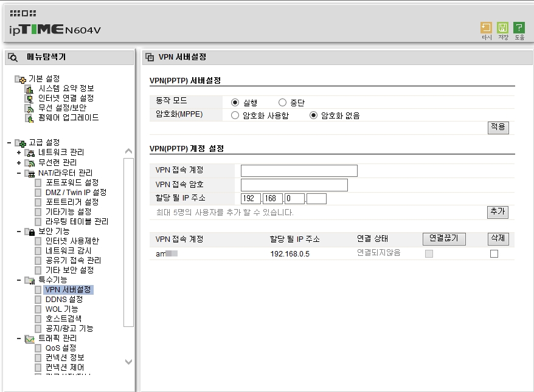The image size is (534, 392).
Task: Click the 기본 설정 folder icon
Action: coord(21,79)
